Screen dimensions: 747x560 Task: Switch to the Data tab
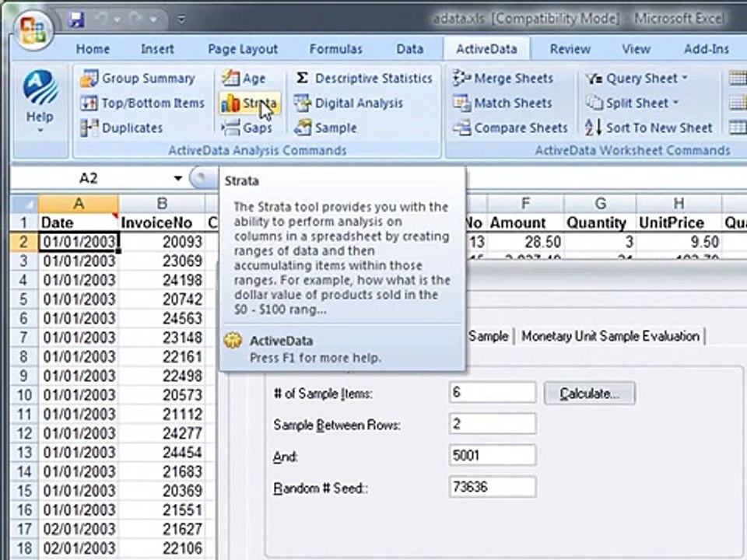coord(410,48)
